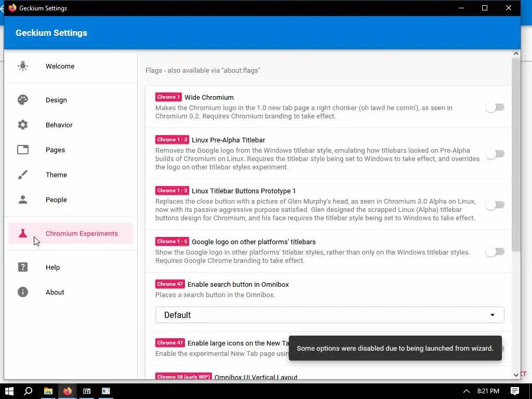The height and width of the screenshot is (399, 532).
Task: Click the vertical scrollbar thumb
Action: (x=516, y=155)
